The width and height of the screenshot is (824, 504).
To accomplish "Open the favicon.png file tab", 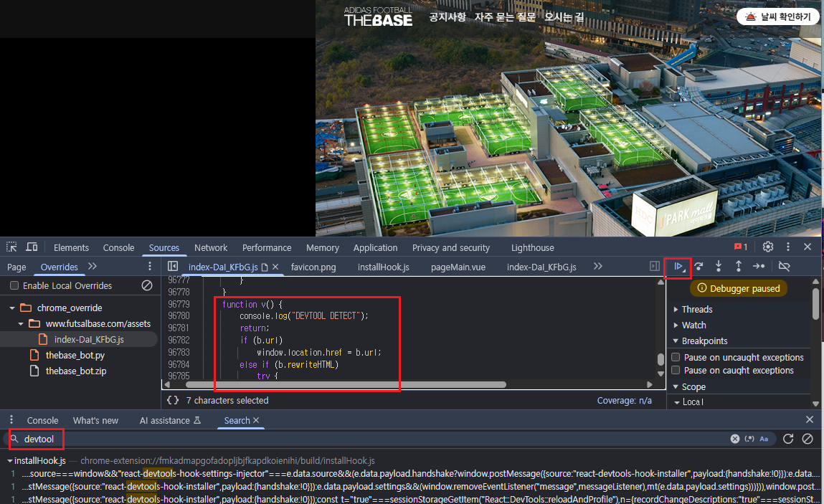I will [313, 267].
